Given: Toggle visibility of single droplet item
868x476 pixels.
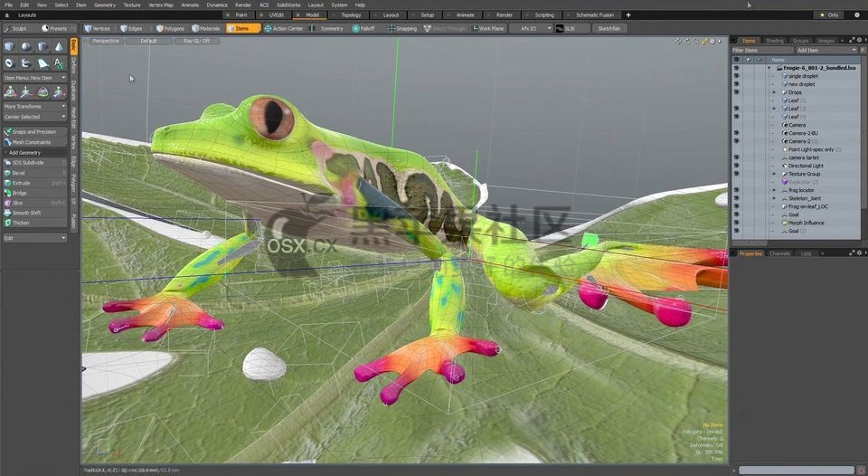Looking at the screenshot, I should tap(736, 76).
